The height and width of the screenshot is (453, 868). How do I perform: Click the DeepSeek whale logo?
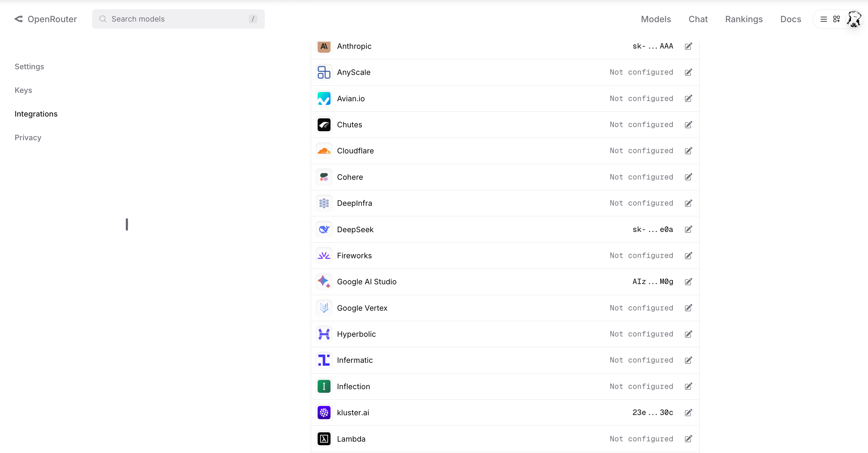click(x=324, y=229)
